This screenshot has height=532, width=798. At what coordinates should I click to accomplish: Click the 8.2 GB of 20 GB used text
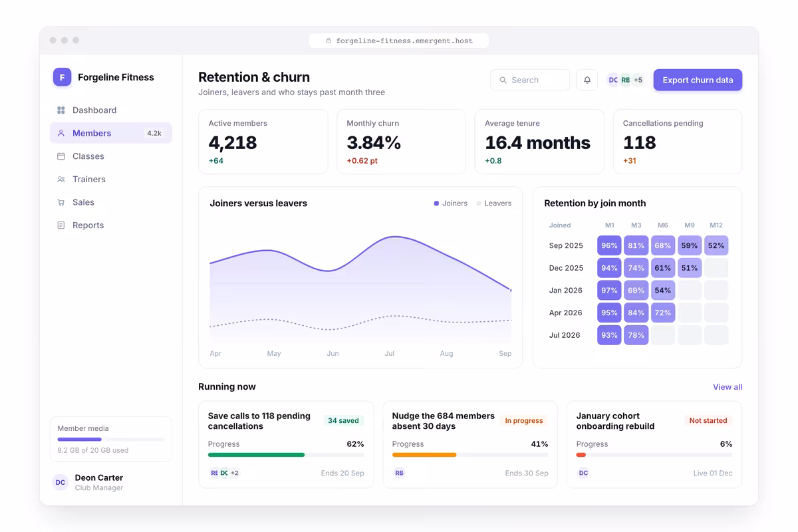point(93,450)
